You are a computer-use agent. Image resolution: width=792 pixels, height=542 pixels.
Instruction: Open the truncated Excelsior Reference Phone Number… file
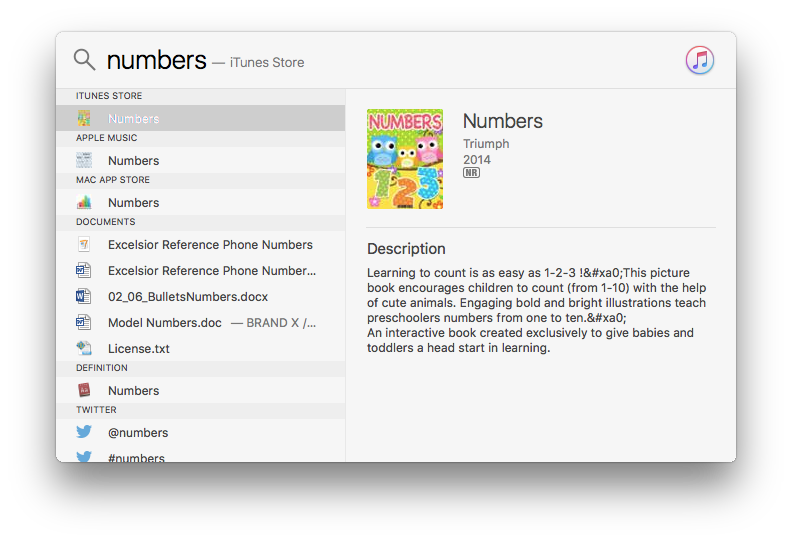pyautogui.click(x=201, y=270)
